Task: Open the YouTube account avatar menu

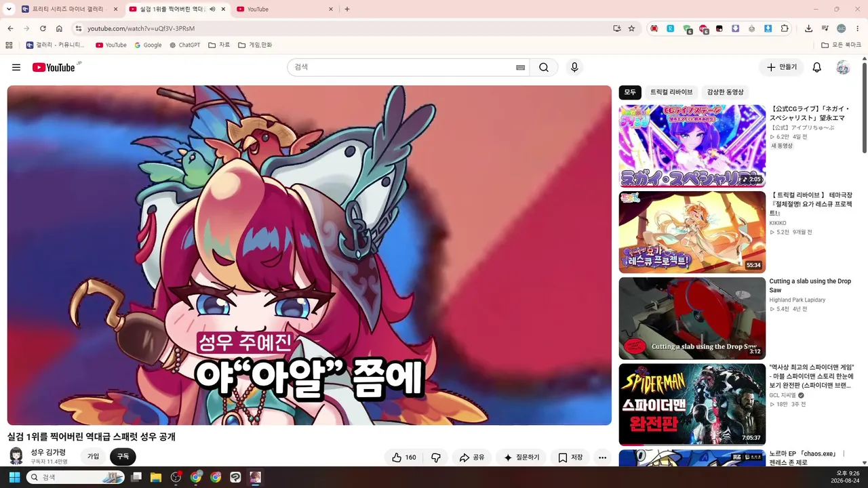Action: pyautogui.click(x=843, y=67)
